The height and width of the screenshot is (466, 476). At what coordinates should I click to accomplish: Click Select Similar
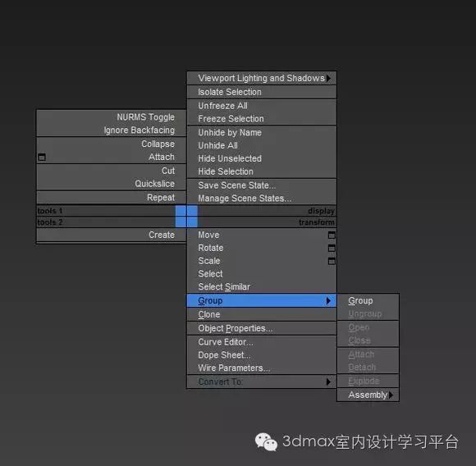click(x=261, y=286)
